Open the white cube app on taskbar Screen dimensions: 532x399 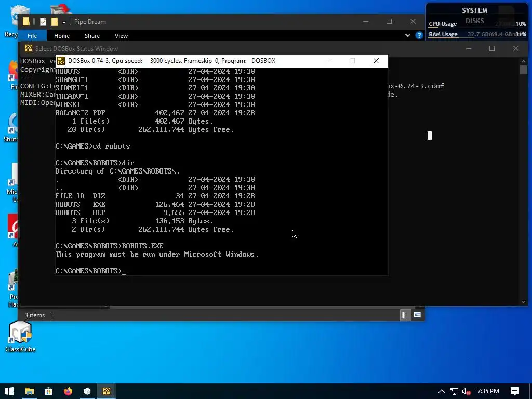coord(87,391)
